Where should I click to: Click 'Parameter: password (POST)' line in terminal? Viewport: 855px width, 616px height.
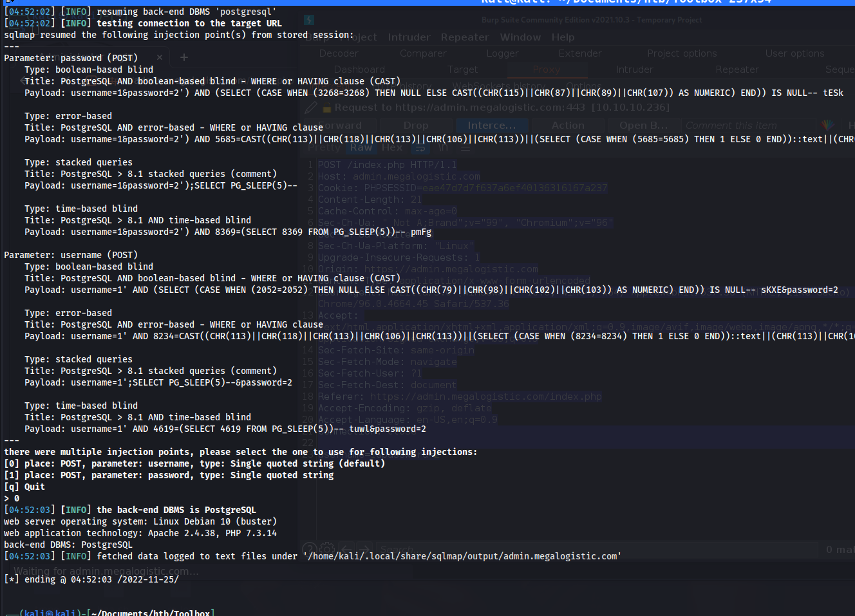71,58
